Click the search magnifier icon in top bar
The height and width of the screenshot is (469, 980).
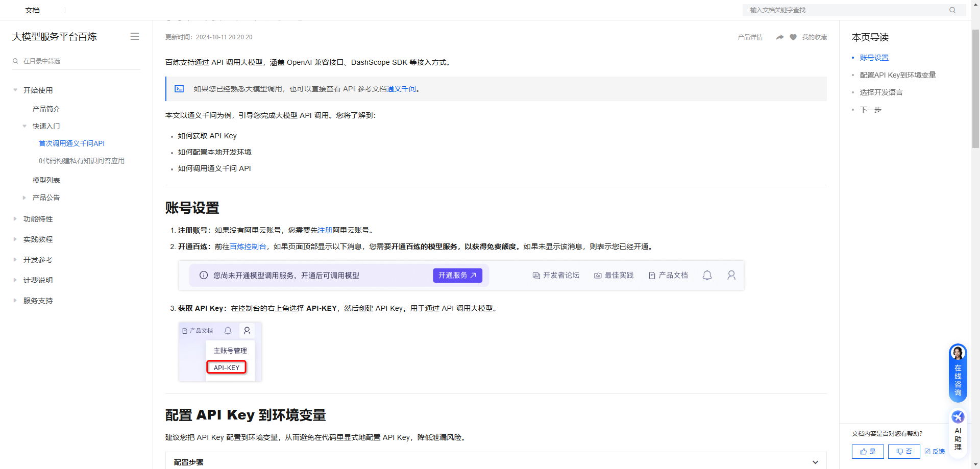[x=952, y=10]
